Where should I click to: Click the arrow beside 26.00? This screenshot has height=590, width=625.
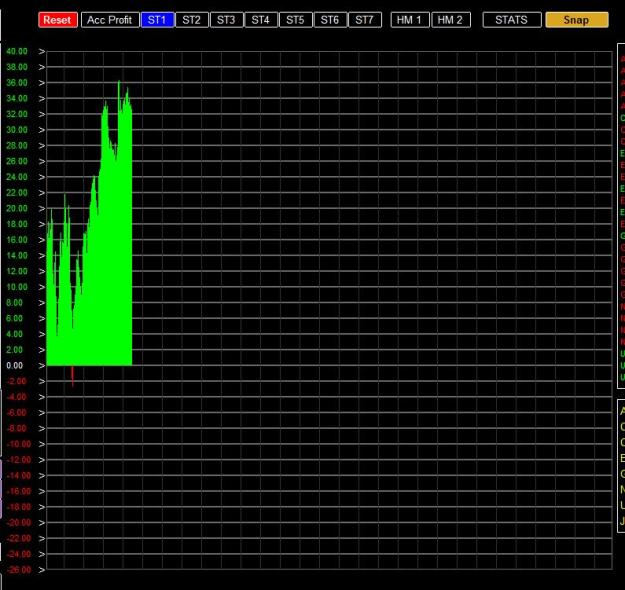(x=42, y=161)
